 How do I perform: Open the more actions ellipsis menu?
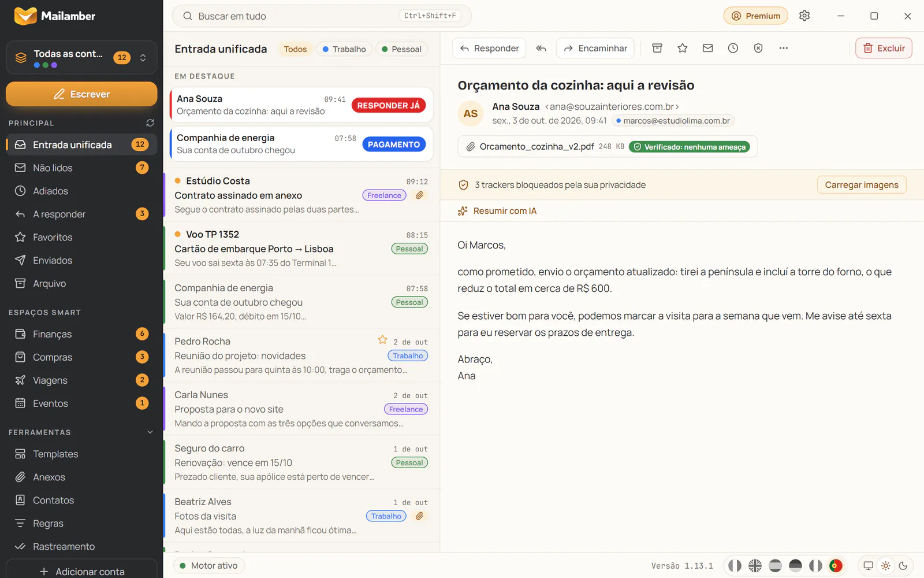pyautogui.click(x=784, y=49)
